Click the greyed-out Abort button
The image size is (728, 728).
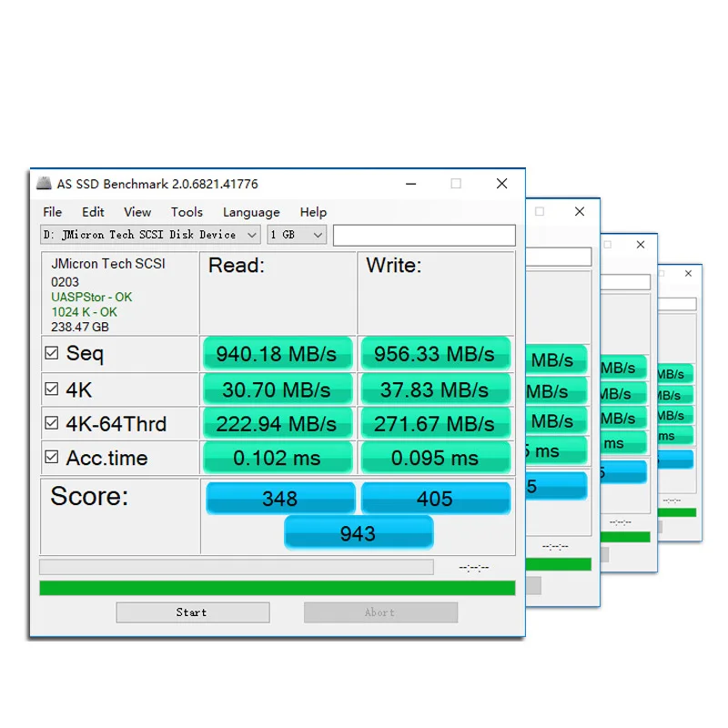380,612
